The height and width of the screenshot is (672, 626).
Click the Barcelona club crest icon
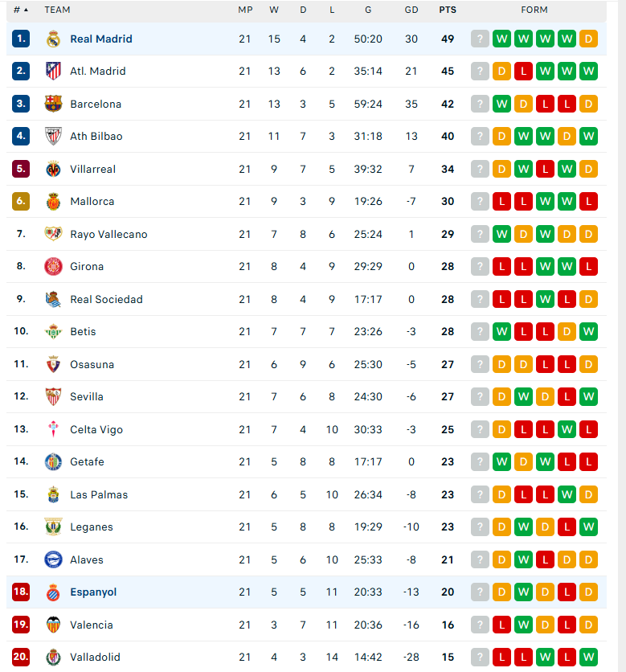pyautogui.click(x=53, y=104)
